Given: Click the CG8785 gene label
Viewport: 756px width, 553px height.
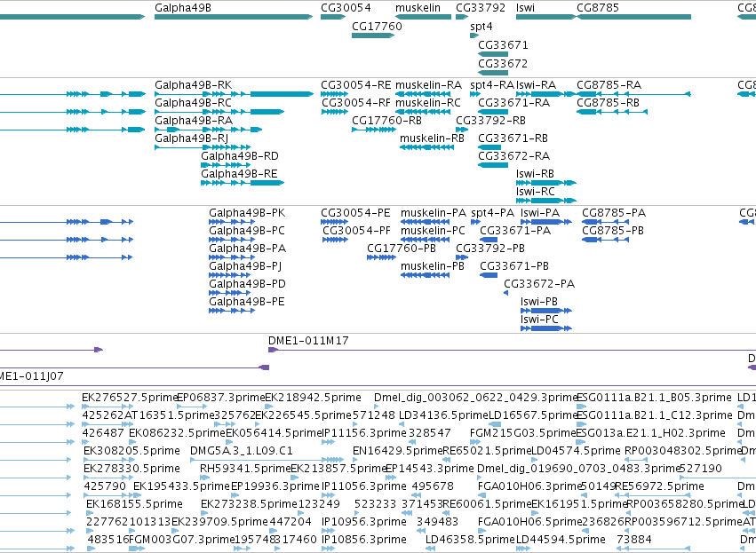Looking at the screenshot, I should click(x=598, y=8).
